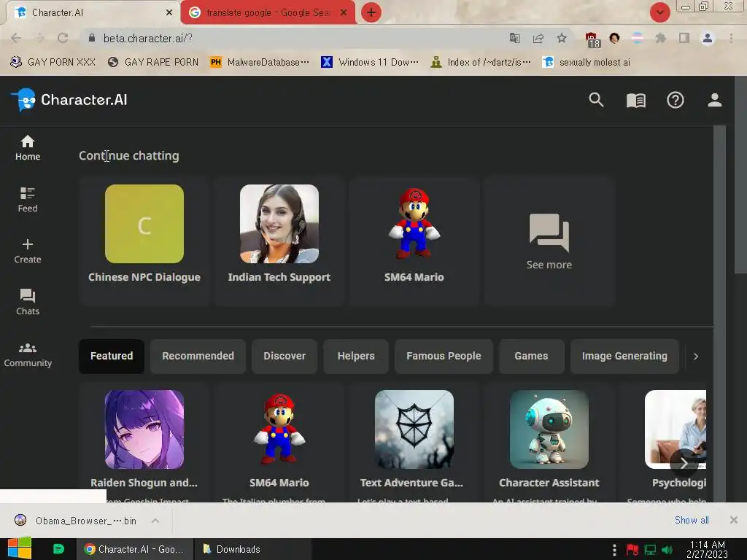Open the Character.AI search icon

pos(596,100)
